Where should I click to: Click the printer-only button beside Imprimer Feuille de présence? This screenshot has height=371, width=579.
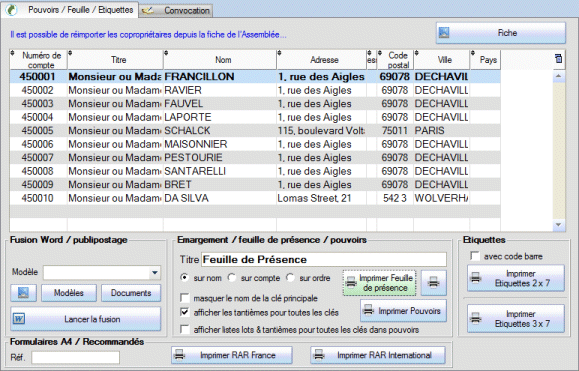[434, 283]
